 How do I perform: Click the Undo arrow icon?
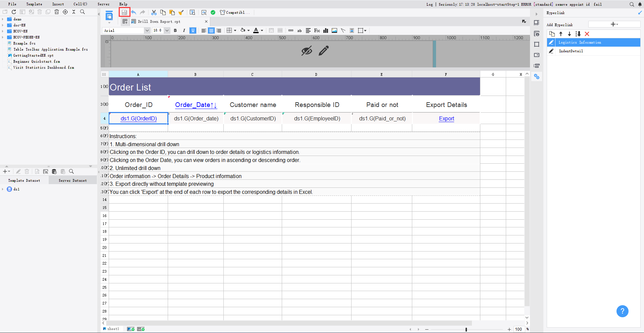[x=134, y=12]
